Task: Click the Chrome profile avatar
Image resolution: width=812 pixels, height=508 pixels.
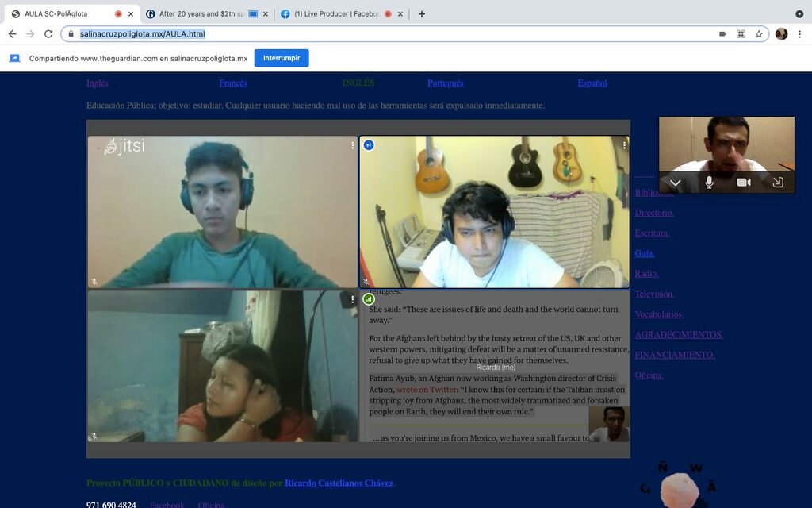Action: [x=781, y=34]
